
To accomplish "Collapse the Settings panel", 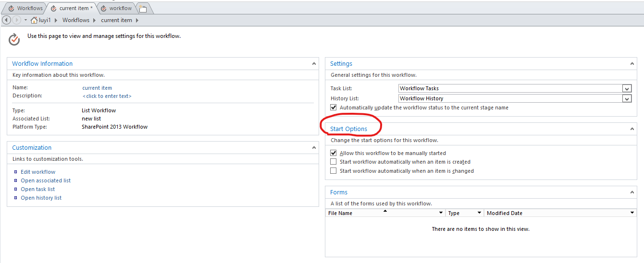I will [632, 63].
